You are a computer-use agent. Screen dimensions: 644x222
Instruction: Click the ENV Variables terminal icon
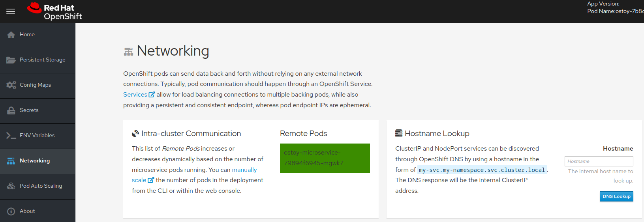tap(11, 136)
